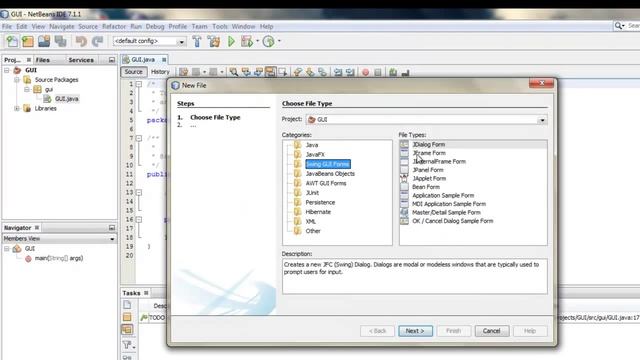Viewport: 640px width, 360px height.
Task: Click the Next button
Action: click(x=415, y=331)
